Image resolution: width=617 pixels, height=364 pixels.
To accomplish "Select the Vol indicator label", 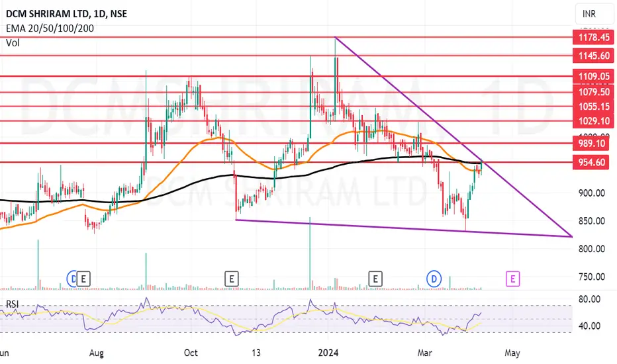I will (13, 43).
